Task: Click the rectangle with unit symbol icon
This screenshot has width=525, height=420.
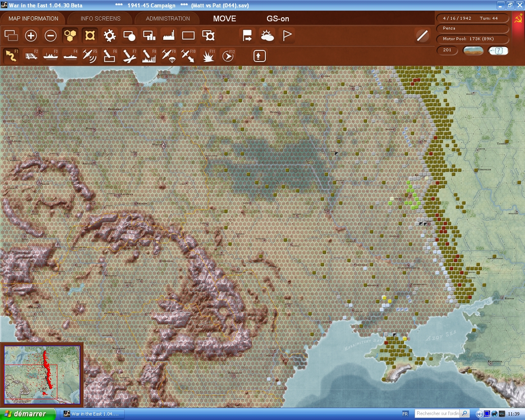Action: pyautogui.click(x=208, y=36)
